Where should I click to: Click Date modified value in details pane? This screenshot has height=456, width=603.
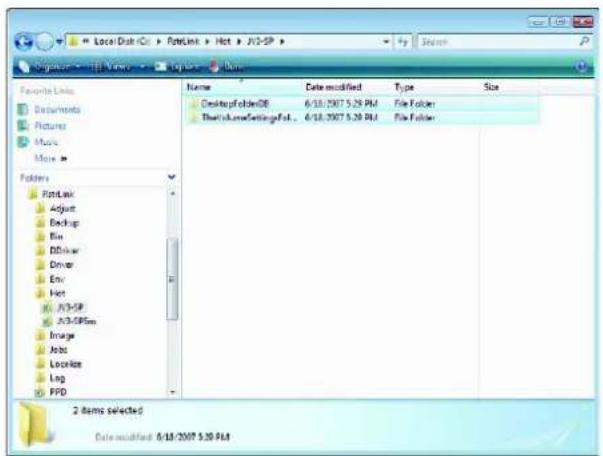point(193,437)
